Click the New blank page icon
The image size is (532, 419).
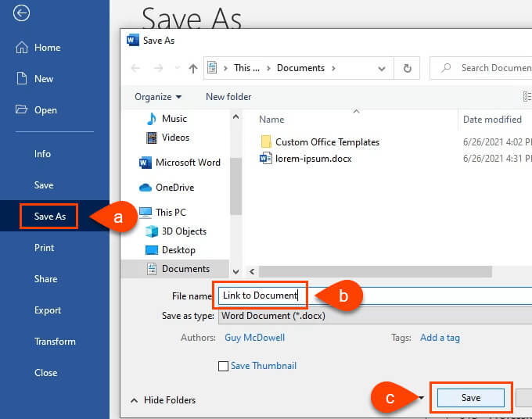22,78
